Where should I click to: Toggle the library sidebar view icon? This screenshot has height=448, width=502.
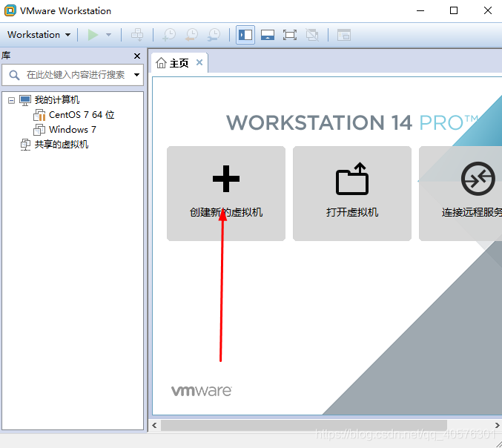(x=245, y=35)
